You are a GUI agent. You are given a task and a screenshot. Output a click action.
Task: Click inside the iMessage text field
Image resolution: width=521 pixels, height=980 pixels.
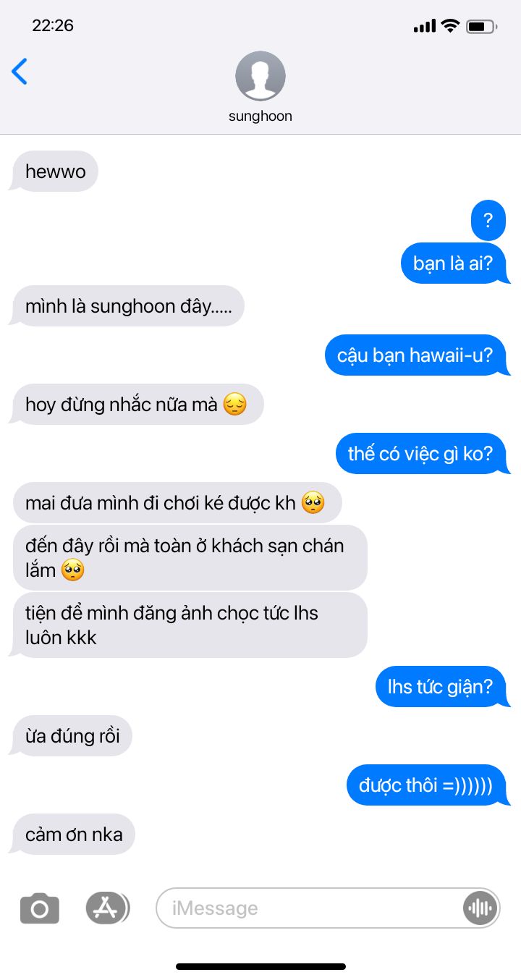(x=328, y=908)
